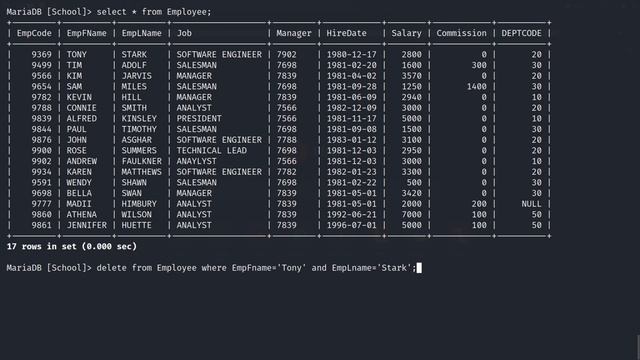
Task: Select the 'select * from Employee;' command text
Action: pos(154,12)
